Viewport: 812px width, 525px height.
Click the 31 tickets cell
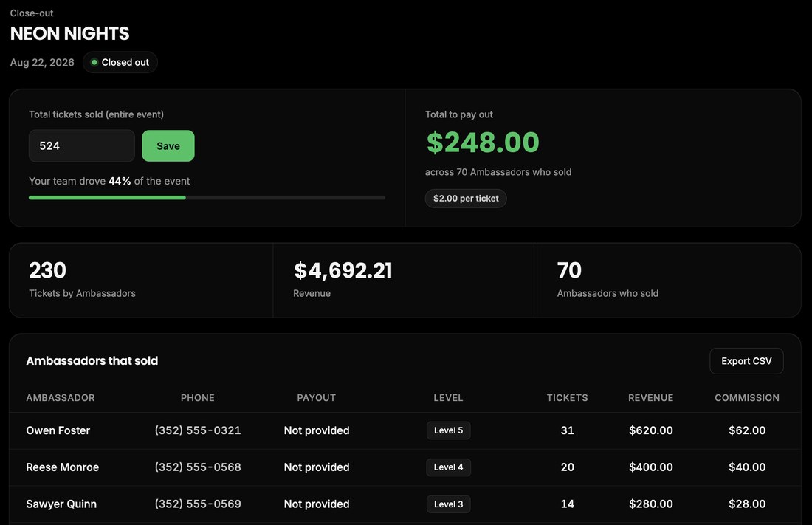[567, 430]
